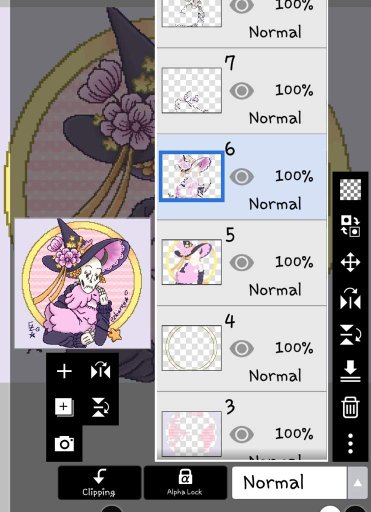Tap the invert layer colors icon

click(350, 226)
